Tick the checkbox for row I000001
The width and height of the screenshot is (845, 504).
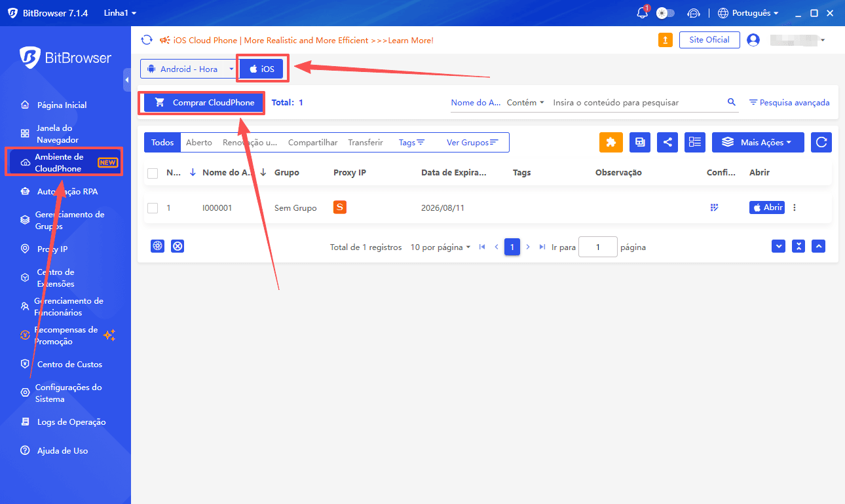153,208
